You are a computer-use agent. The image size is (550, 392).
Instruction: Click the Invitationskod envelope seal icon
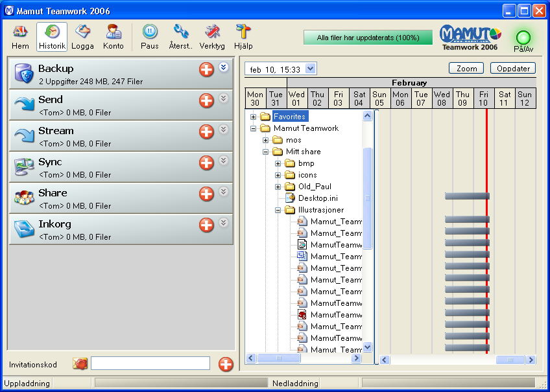point(80,364)
